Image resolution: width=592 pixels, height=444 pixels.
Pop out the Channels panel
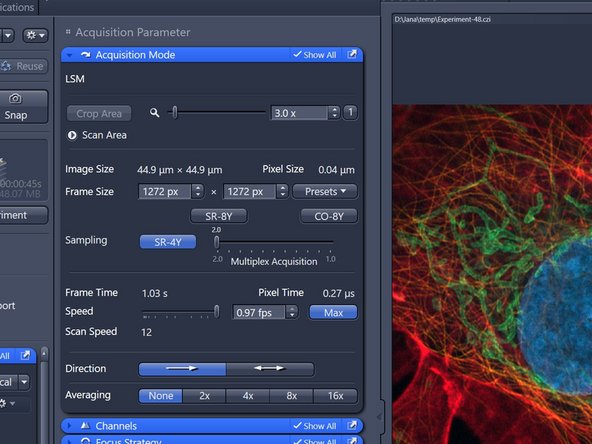click(x=352, y=426)
